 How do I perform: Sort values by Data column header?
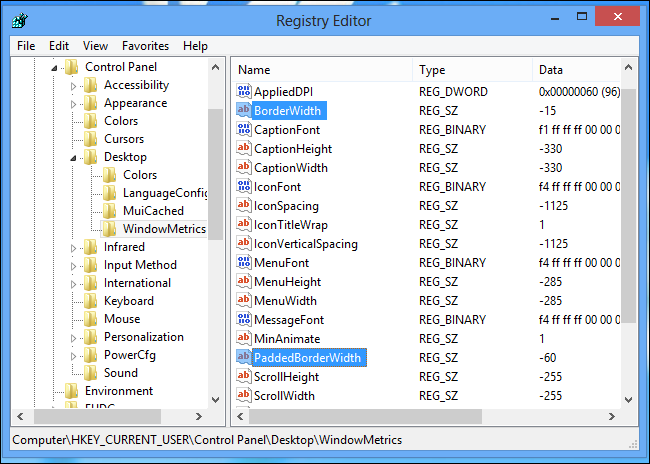(576, 70)
